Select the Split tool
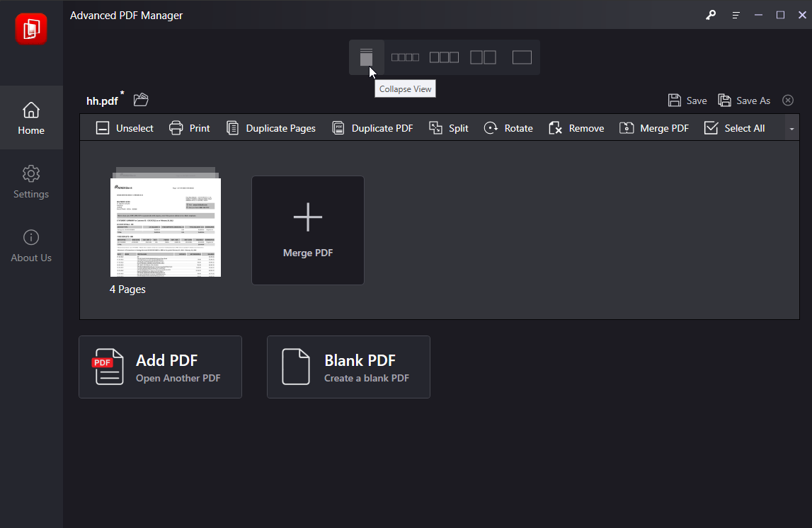812x528 pixels. click(449, 127)
